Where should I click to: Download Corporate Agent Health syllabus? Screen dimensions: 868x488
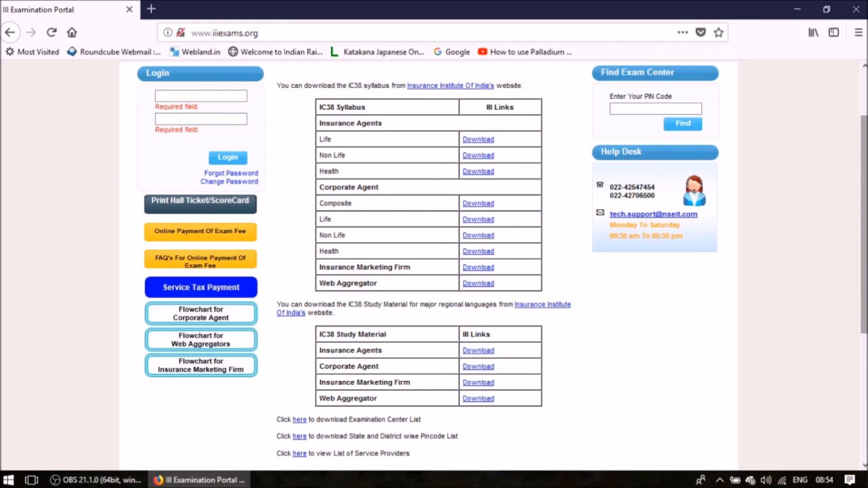(x=478, y=251)
